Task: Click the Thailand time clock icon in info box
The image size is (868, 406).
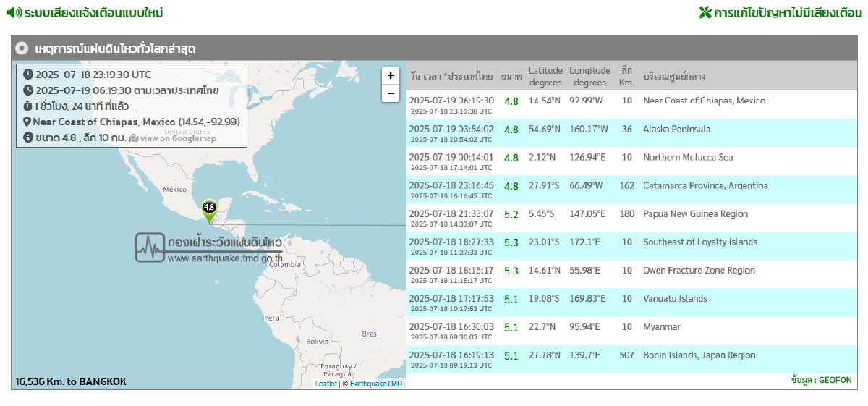Action: point(28,90)
